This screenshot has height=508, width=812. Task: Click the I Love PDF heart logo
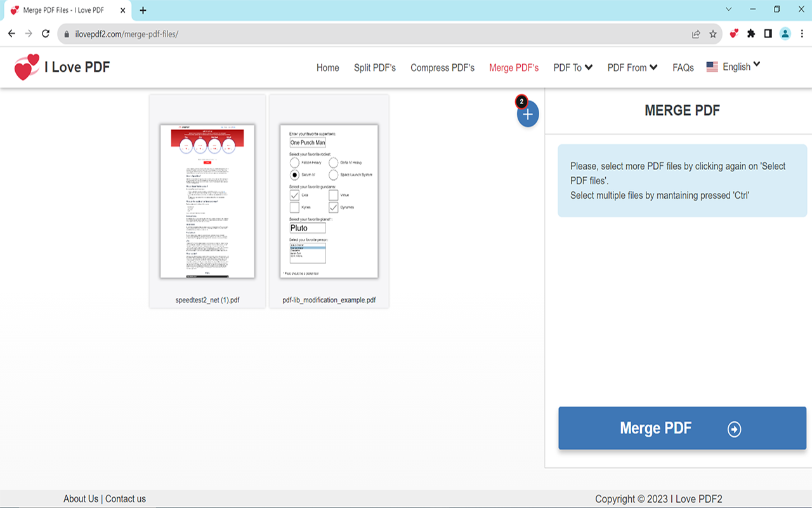(27, 65)
